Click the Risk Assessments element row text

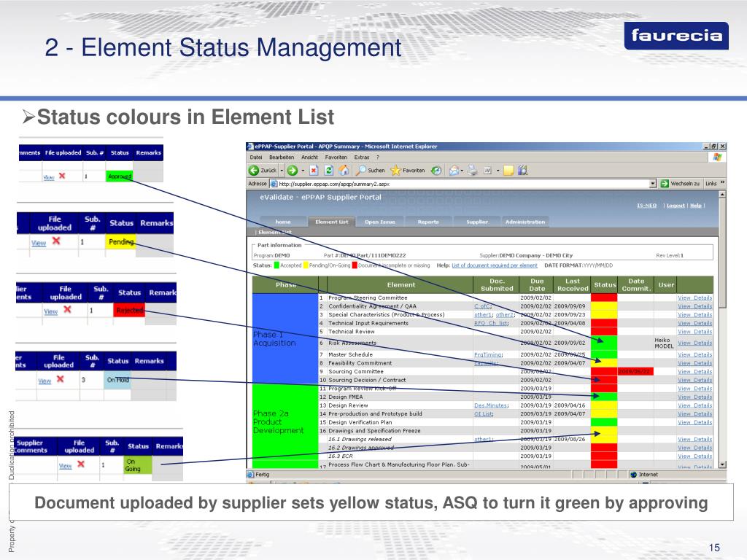click(x=352, y=343)
